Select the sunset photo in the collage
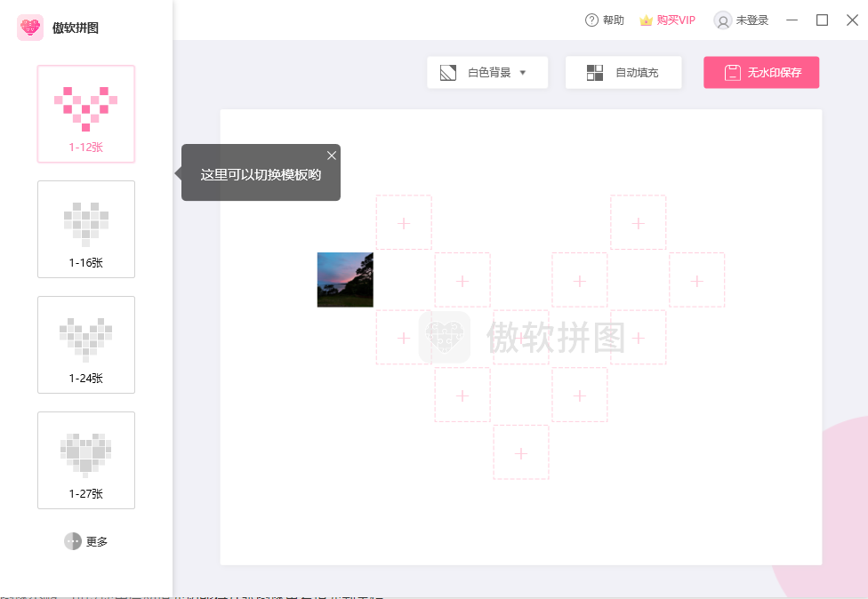 (x=345, y=280)
